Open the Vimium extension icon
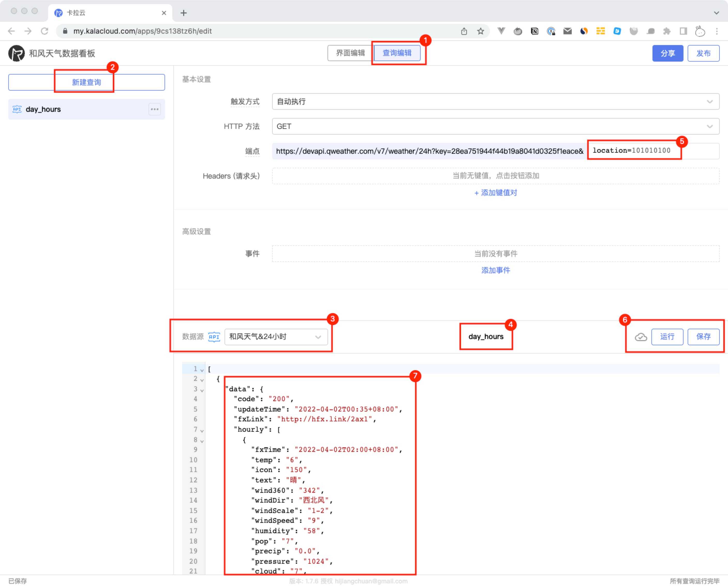This screenshot has width=728, height=587. pos(501,31)
